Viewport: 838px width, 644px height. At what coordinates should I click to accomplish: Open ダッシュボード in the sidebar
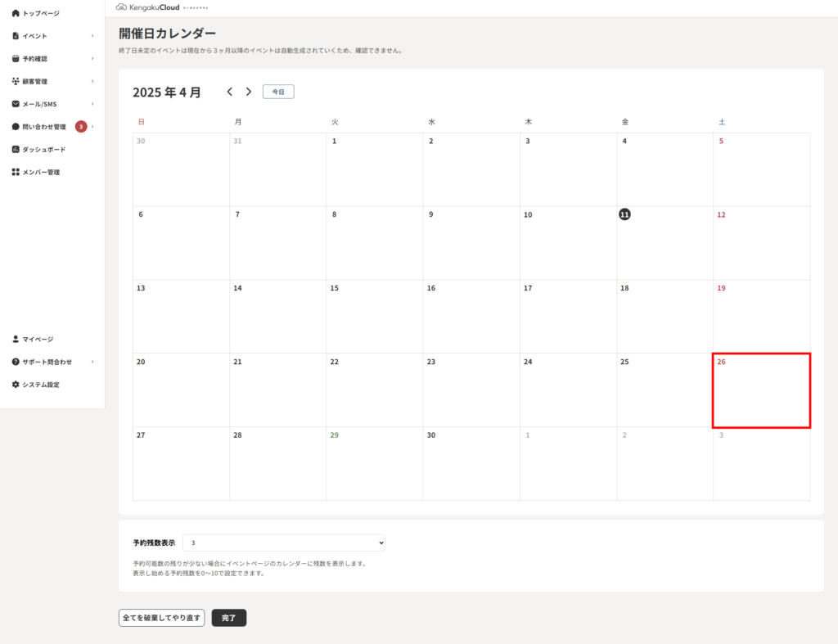pyautogui.click(x=44, y=150)
